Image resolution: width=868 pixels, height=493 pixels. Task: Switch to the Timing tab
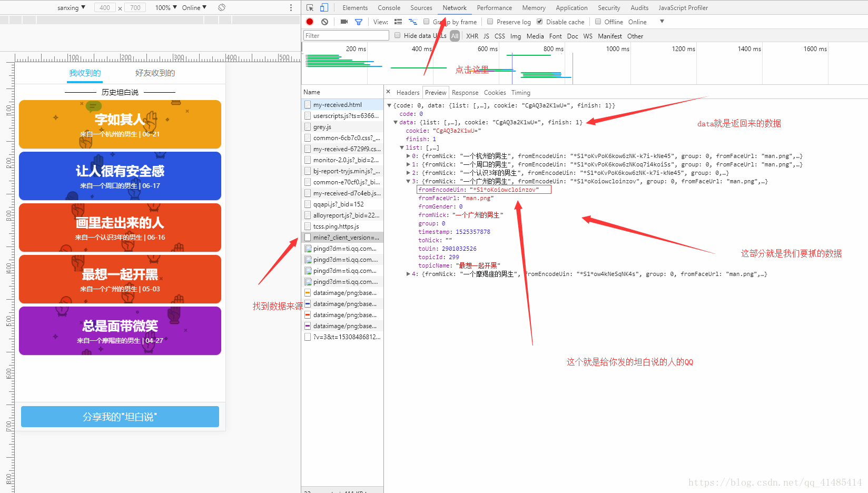520,93
